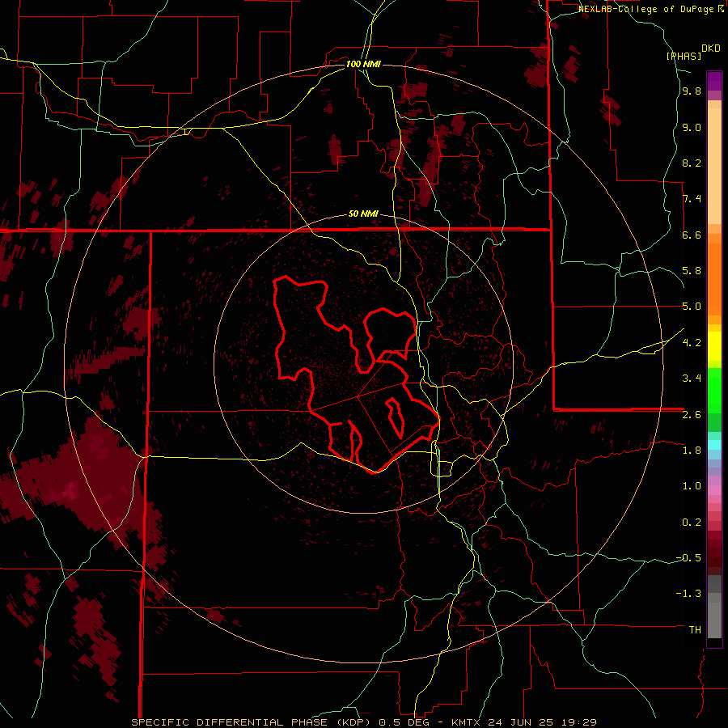Pick the cyan colorbar segment
Image resolution: width=728 pixels, height=728 pixels.
click(714, 445)
